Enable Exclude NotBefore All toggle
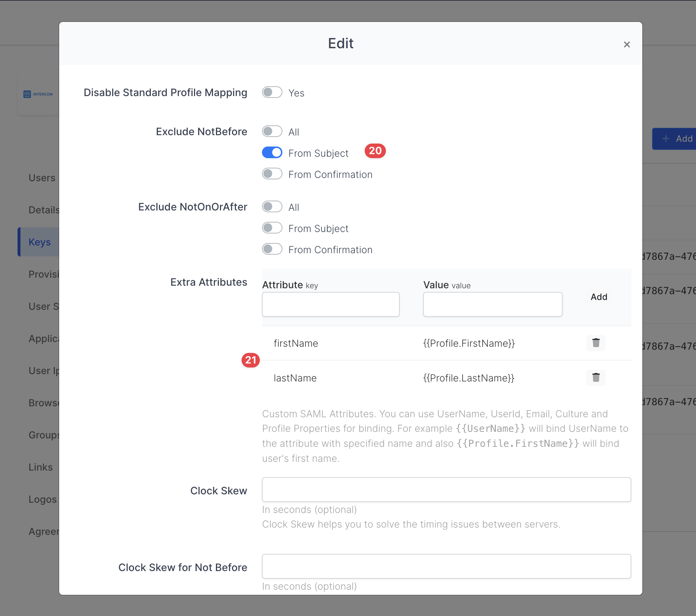The height and width of the screenshot is (616, 696). coord(272,132)
